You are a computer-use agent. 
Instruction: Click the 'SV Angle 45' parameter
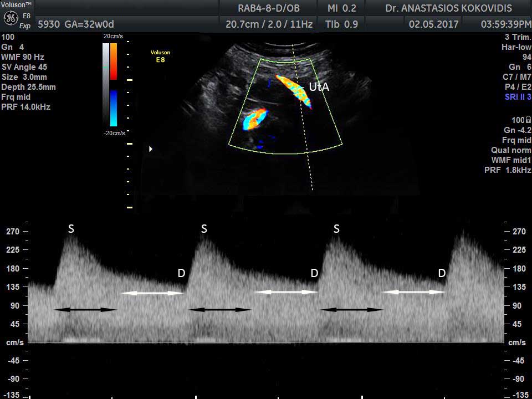(x=24, y=67)
